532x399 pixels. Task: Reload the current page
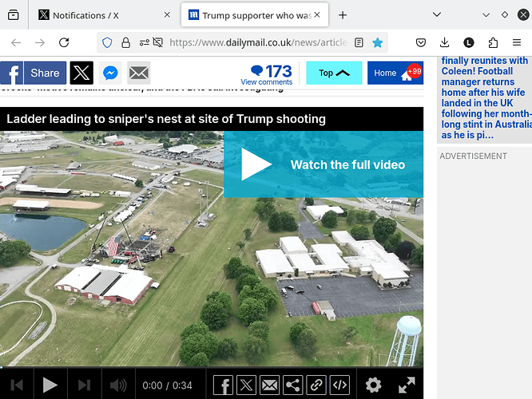coord(64,42)
